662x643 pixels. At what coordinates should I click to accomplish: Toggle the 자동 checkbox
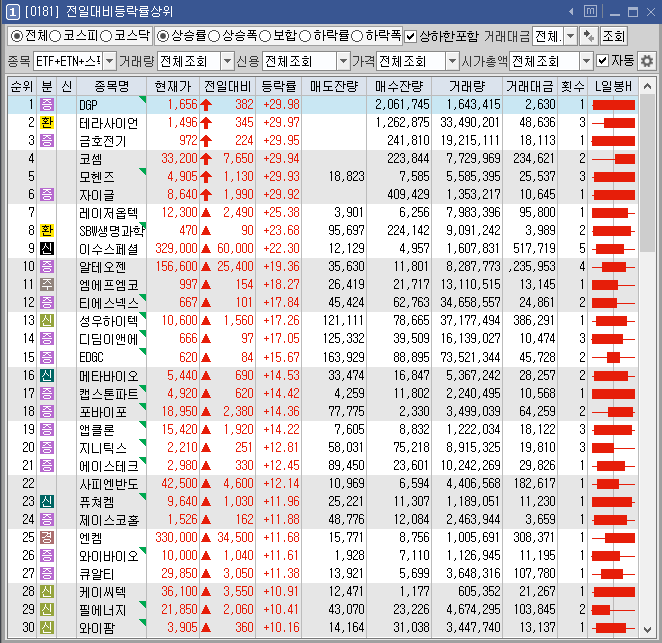click(x=602, y=61)
